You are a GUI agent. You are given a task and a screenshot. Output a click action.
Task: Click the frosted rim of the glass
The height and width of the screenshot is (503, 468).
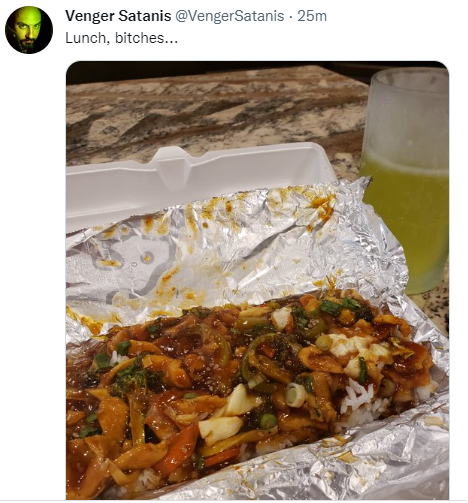[410, 77]
